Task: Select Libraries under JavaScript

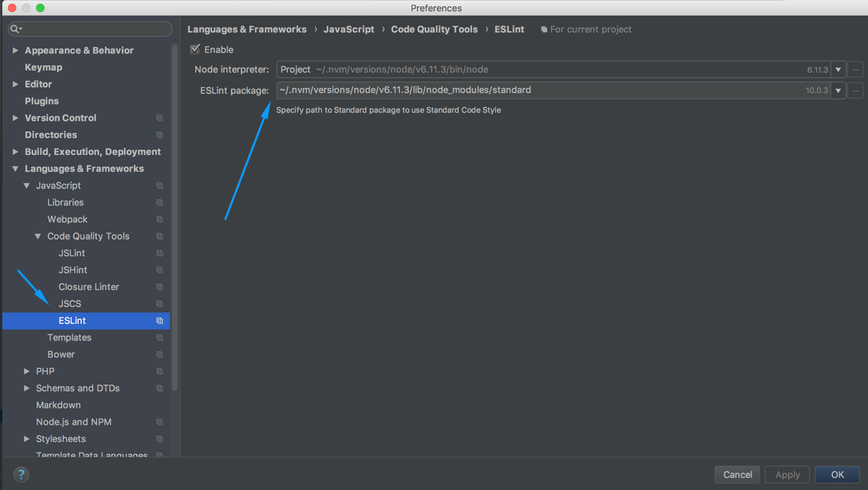Action: click(66, 203)
